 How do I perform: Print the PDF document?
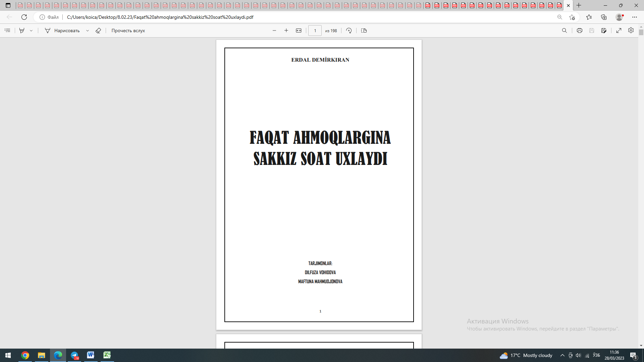(579, 30)
